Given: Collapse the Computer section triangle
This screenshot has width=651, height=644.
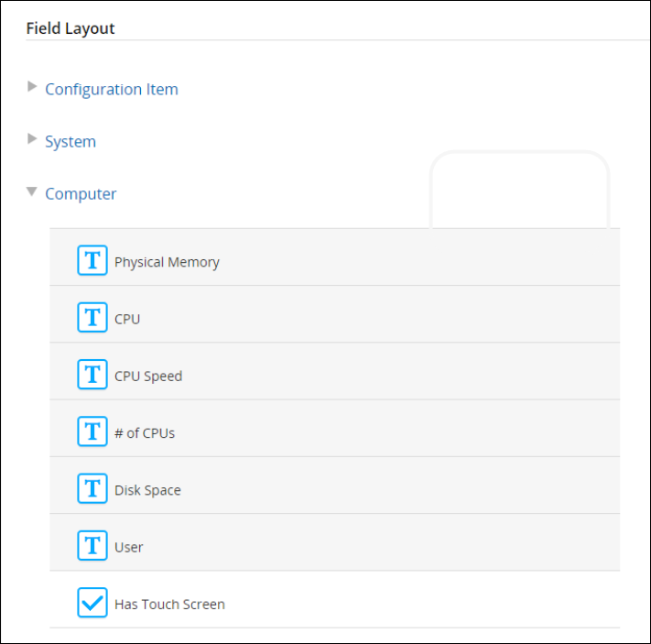Looking at the screenshot, I should (32, 193).
